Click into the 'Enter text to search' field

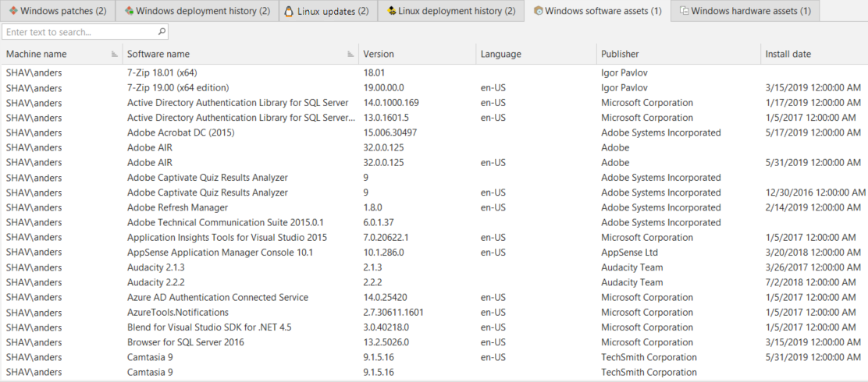point(85,32)
